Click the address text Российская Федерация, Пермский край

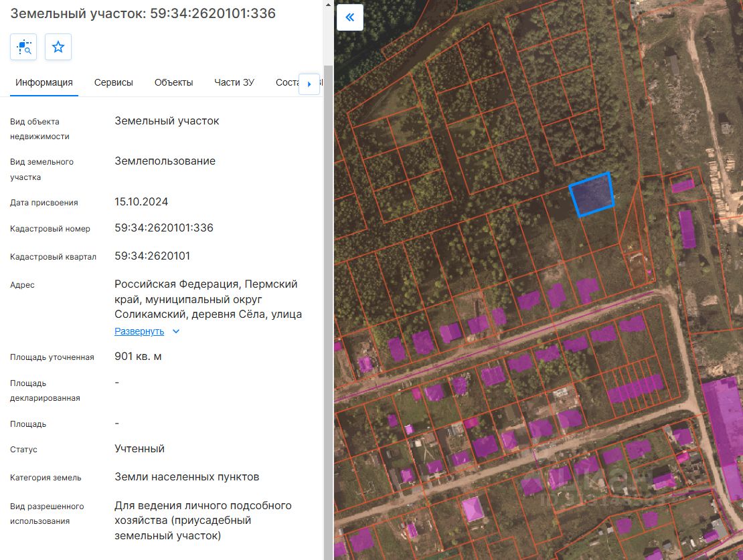point(205,291)
